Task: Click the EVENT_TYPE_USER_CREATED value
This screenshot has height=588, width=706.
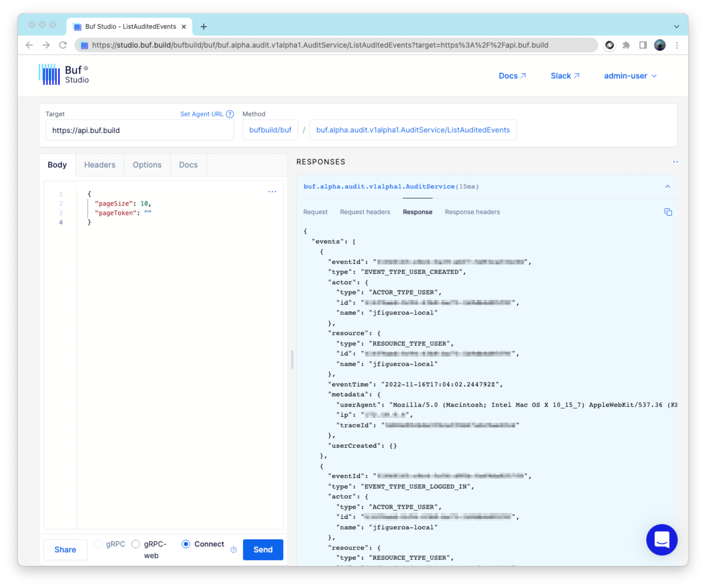Action: [411, 272]
